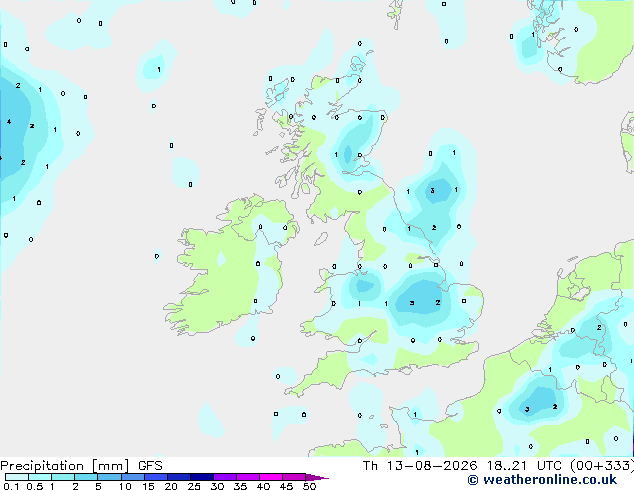Select the 5–10 mm legend color swatch

click(x=109, y=477)
